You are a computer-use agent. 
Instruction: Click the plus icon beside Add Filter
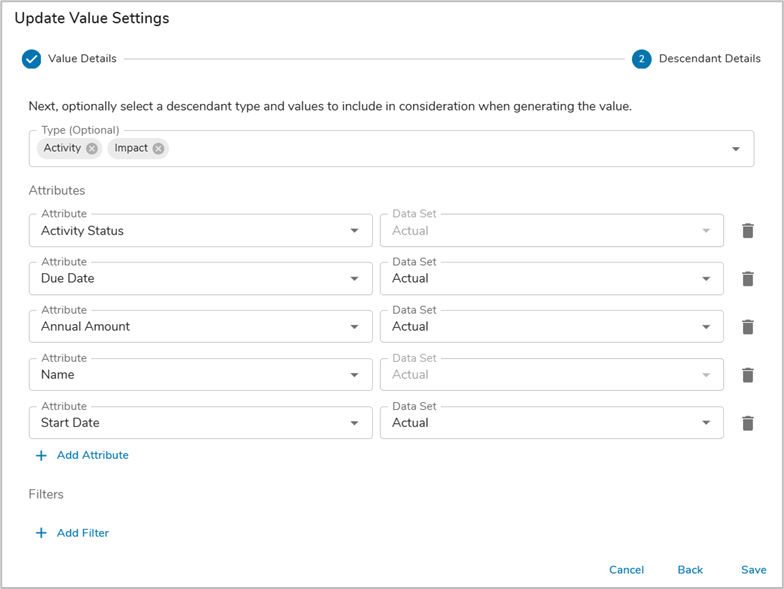[x=41, y=533]
